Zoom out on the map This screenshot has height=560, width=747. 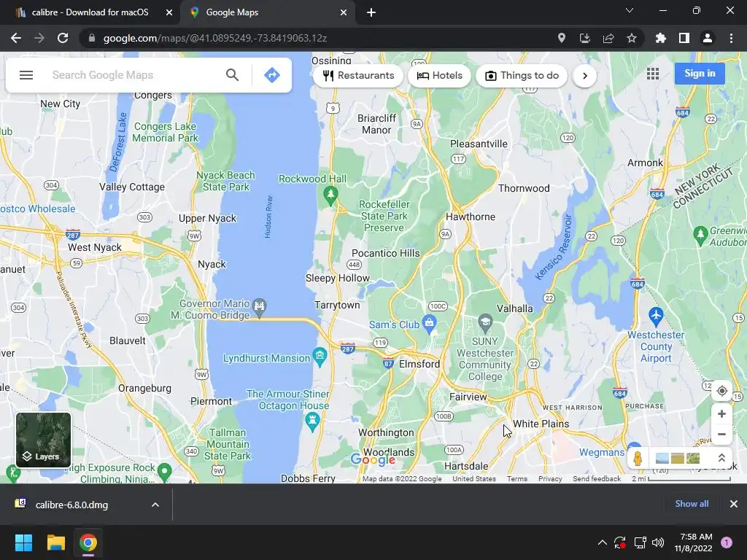721,435
